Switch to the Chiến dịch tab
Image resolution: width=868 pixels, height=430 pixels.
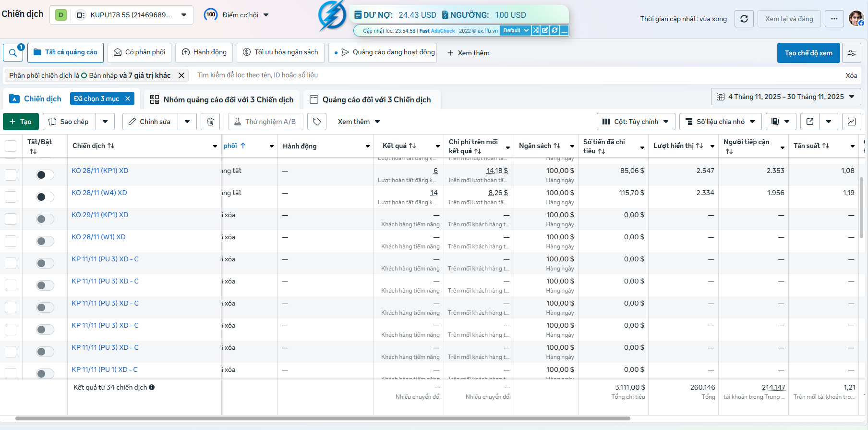tap(43, 99)
